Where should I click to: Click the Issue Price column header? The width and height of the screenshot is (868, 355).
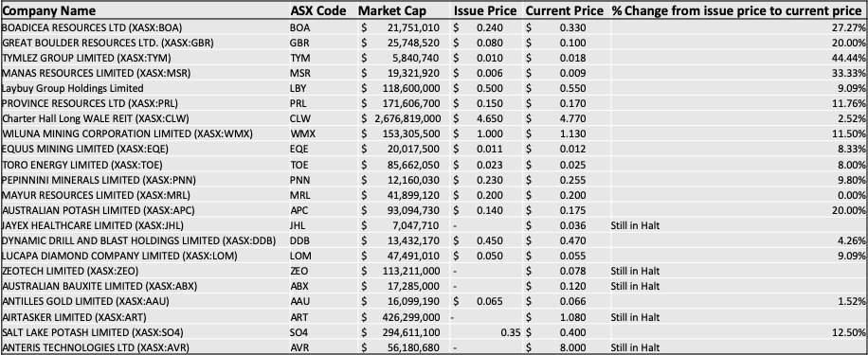coord(486,10)
